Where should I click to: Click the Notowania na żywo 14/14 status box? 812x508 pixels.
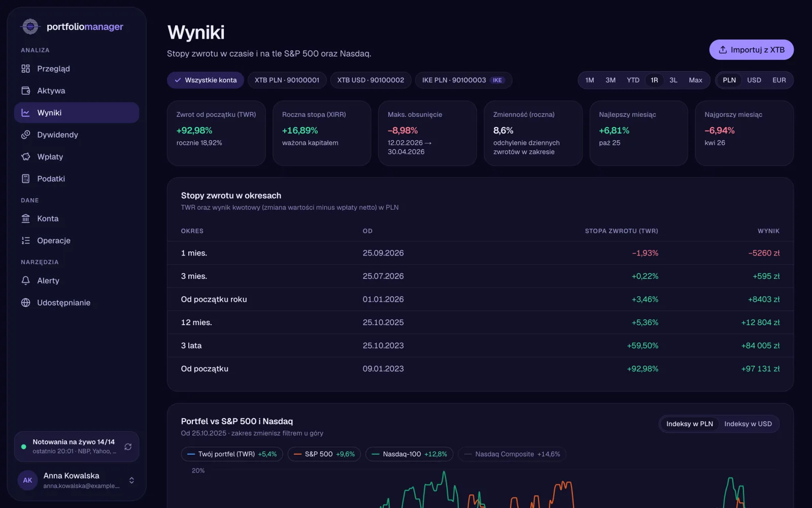pos(77,447)
